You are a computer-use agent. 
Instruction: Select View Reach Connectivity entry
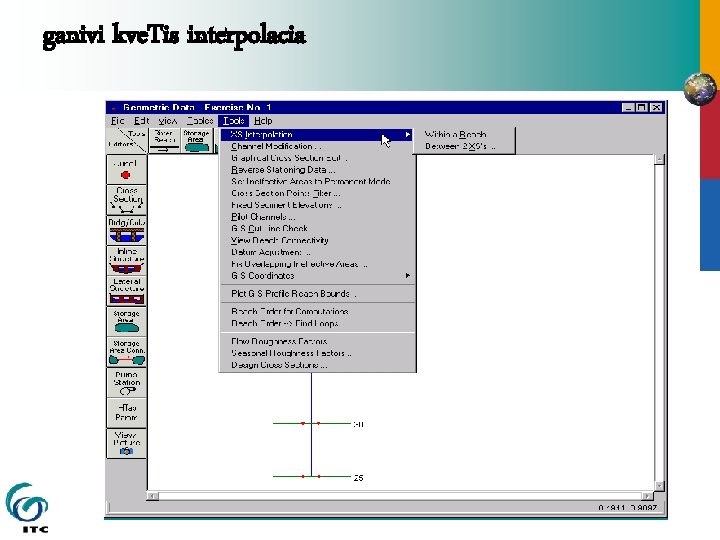tap(317, 241)
